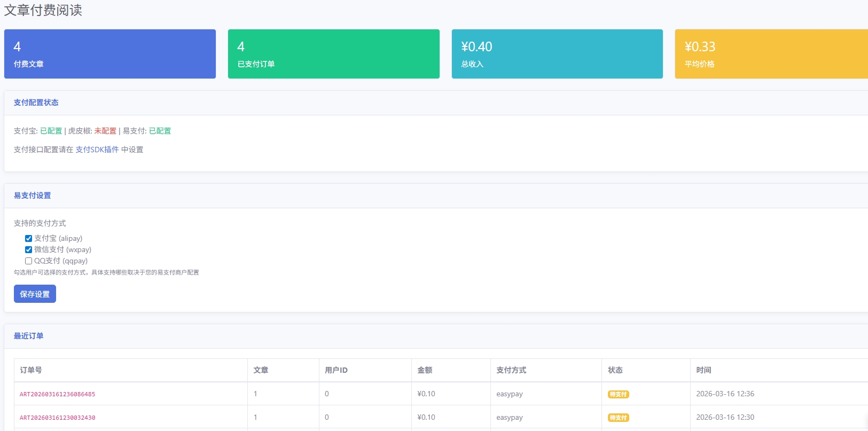Click 待支付 badge on the 12:30 order
Image resolution: width=868 pixels, height=431 pixels.
coord(618,418)
